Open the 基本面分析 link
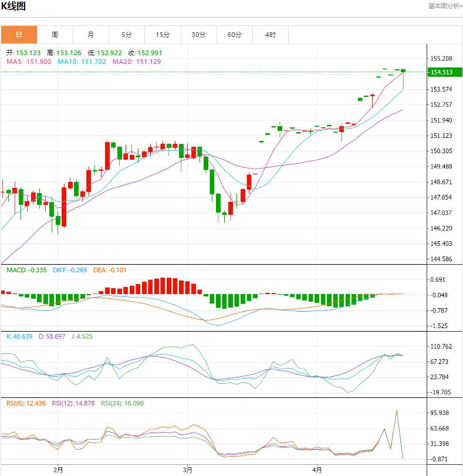The height and width of the screenshot is (476, 463). [445, 6]
